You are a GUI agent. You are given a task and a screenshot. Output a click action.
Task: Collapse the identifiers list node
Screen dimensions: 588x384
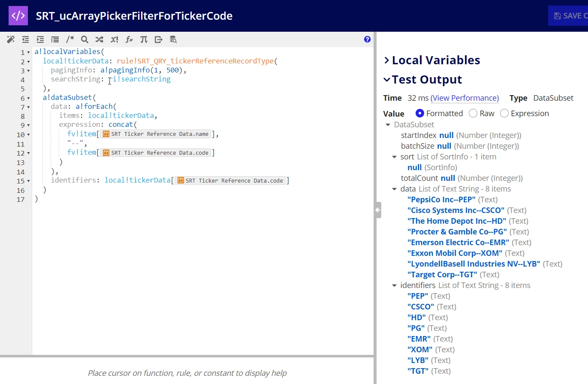click(395, 285)
